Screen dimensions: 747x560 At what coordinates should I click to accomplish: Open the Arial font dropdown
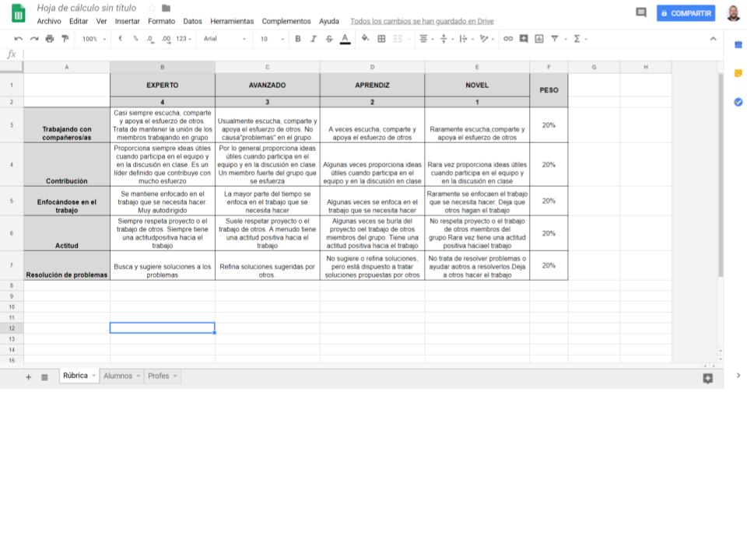[224, 39]
